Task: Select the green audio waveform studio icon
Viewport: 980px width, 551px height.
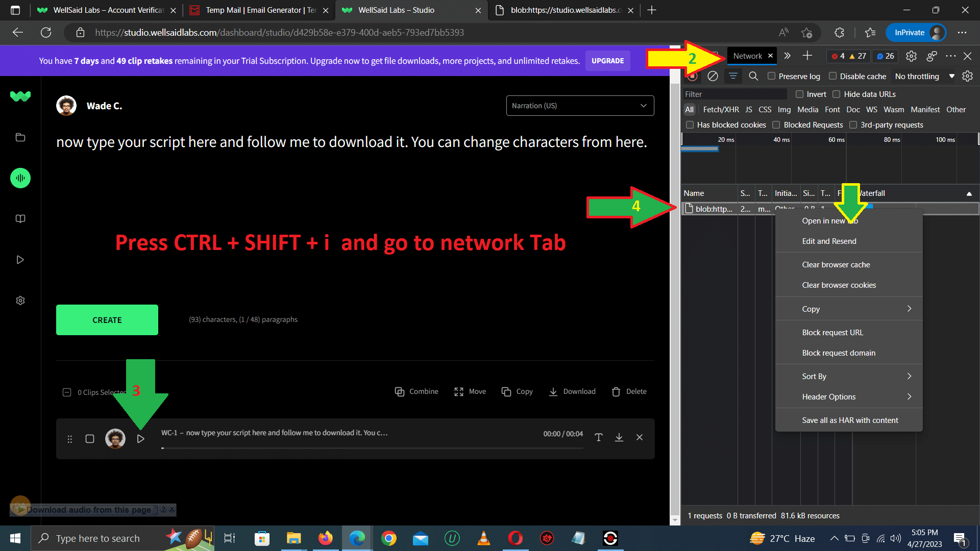Action: 20,178
